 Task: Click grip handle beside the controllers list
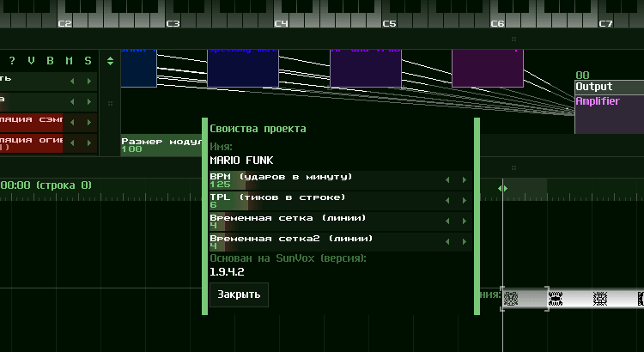[110, 104]
